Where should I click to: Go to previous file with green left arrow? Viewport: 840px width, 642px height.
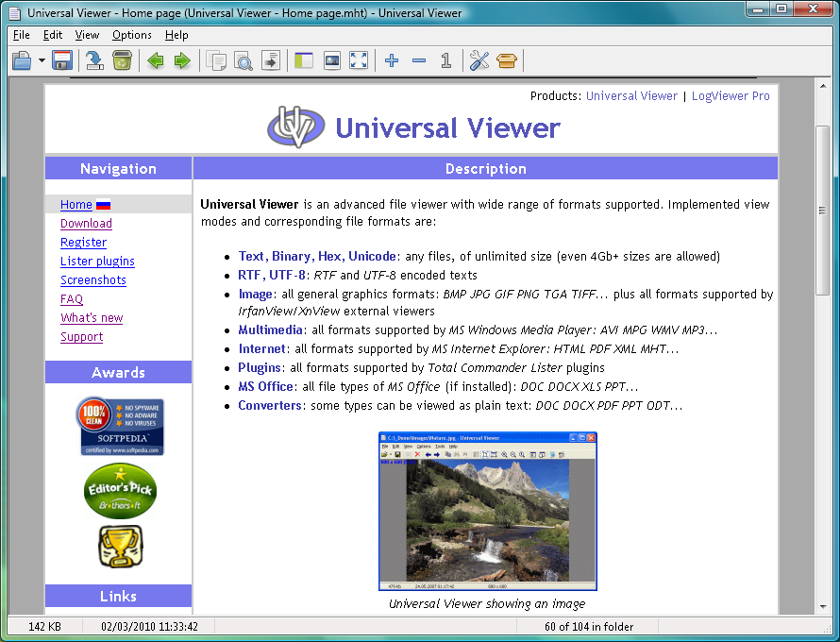pos(156,60)
